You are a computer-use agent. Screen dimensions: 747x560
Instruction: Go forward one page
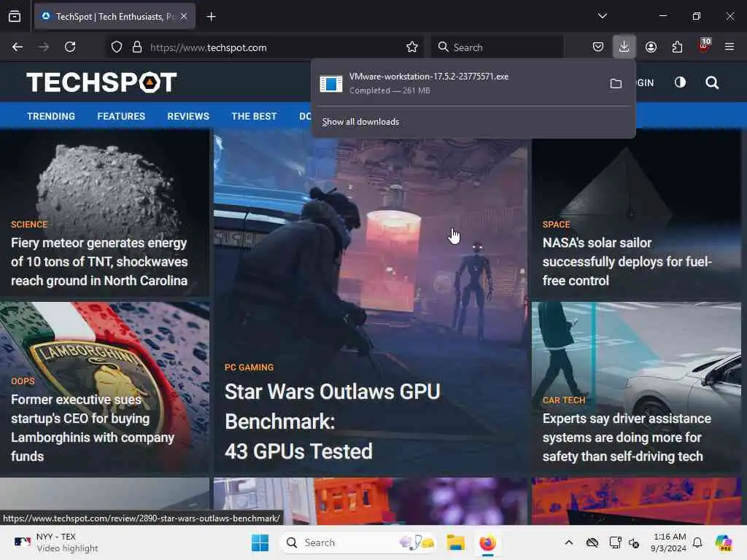pos(44,47)
